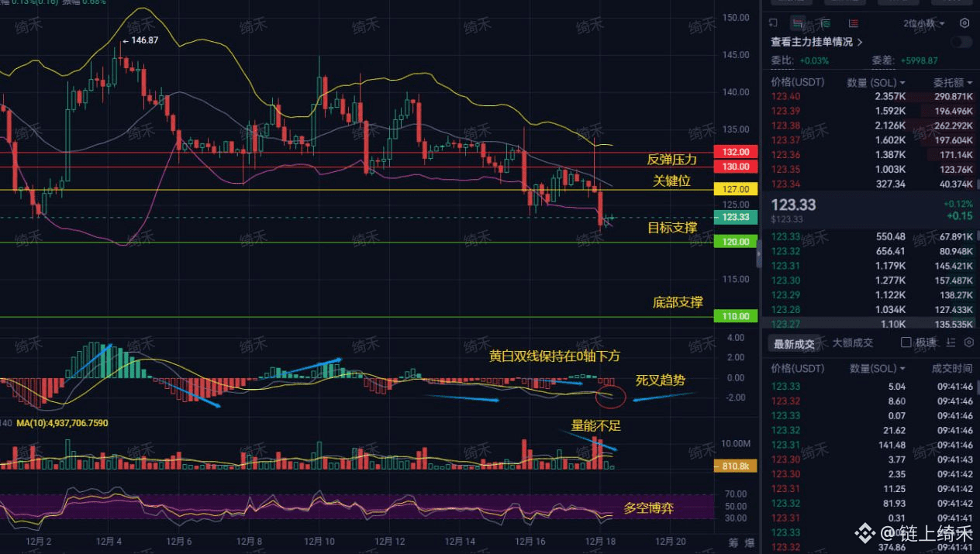Switch order book to buy-orders-only view icon
This screenshot has height=554, width=980.
tap(826, 23)
